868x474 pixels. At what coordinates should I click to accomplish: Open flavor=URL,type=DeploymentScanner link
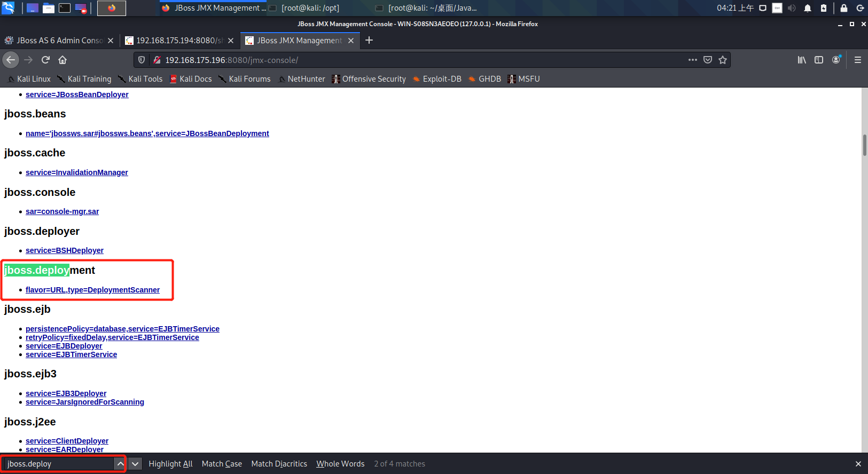[x=92, y=290]
